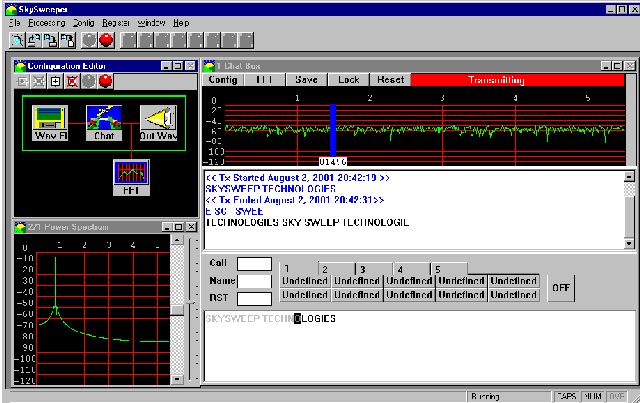Click the down arrow of the Power Spectrum scrollbar
Viewport: 640px width, 403px height.
(177, 379)
